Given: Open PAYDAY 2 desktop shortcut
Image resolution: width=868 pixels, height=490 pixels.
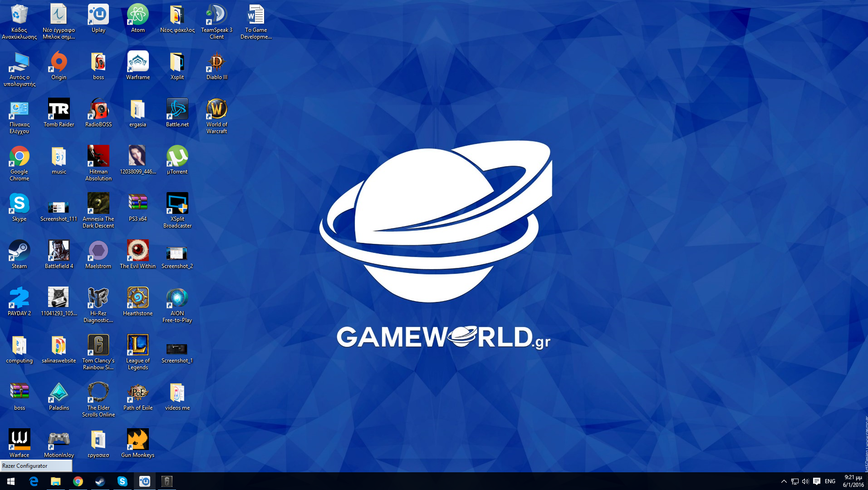Looking at the screenshot, I should [19, 302].
